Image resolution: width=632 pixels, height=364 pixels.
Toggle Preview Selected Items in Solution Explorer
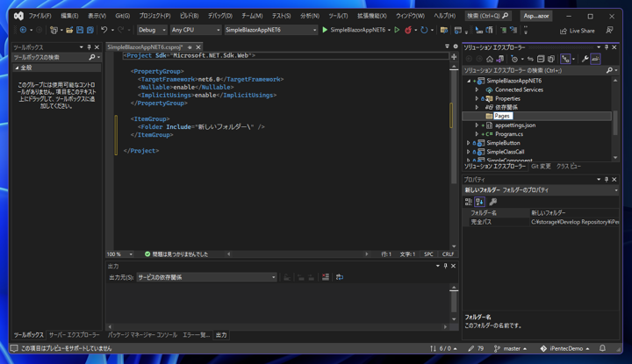point(595,59)
